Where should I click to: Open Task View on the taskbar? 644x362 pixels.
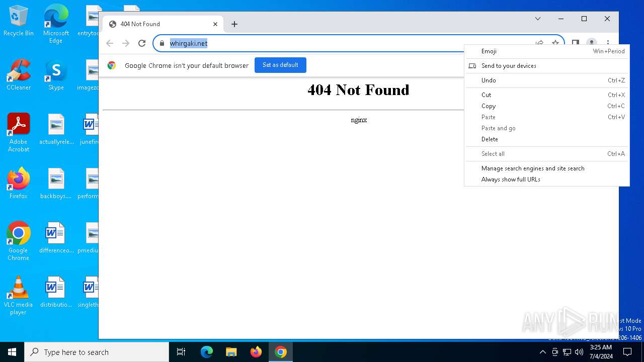181,352
